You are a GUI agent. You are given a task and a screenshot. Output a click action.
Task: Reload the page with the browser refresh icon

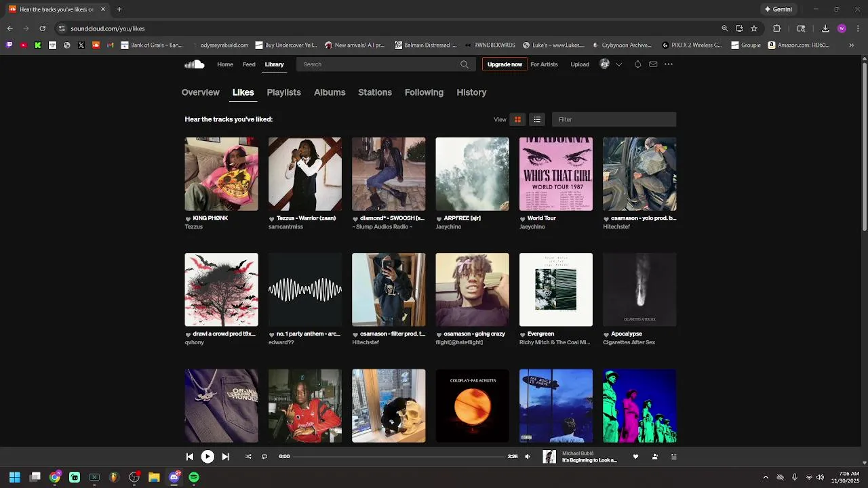tap(42, 28)
